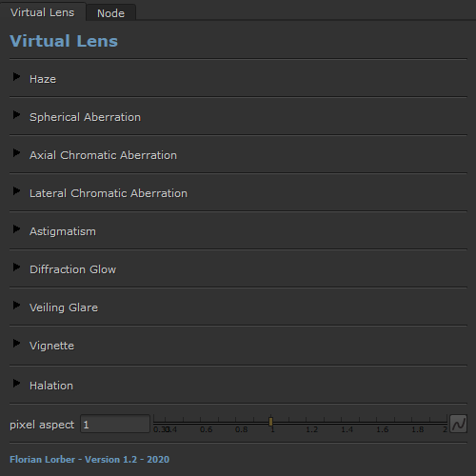Open the Vignette section arrow
This screenshot has width=476, height=476.
coord(16,344)
